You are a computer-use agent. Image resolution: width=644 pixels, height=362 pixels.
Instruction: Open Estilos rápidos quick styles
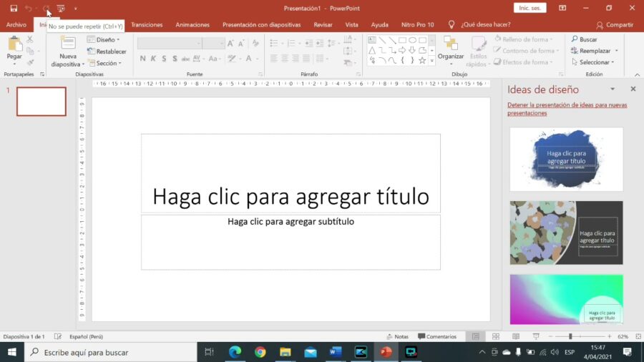pos(479,52)
